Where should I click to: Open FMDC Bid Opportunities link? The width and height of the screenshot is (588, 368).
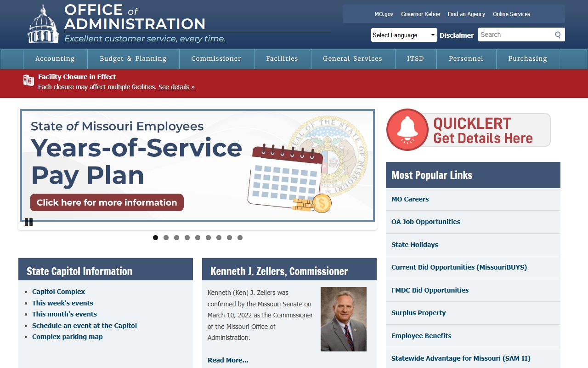(430, 290)
